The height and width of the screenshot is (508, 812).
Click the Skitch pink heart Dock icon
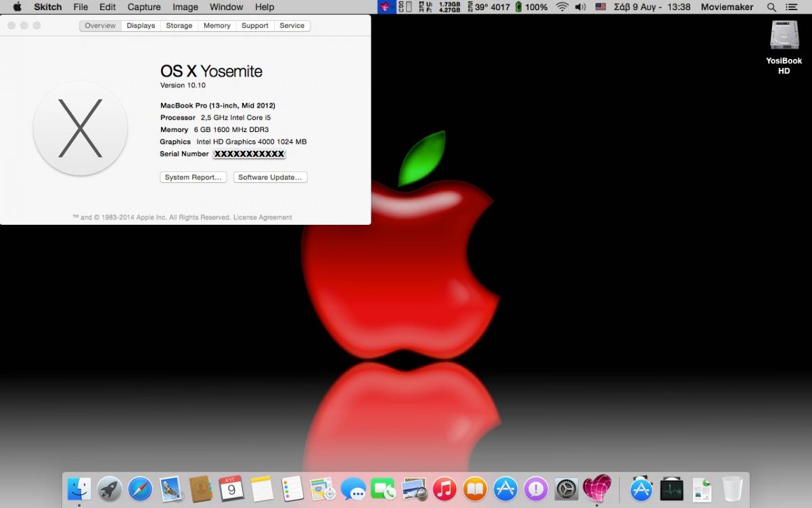click(597, 488)
